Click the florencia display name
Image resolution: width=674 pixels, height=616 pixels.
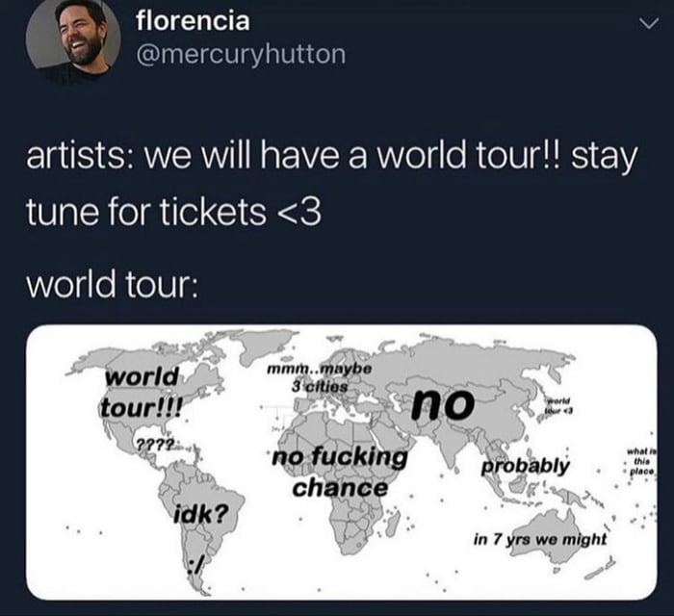pos(193,20)
